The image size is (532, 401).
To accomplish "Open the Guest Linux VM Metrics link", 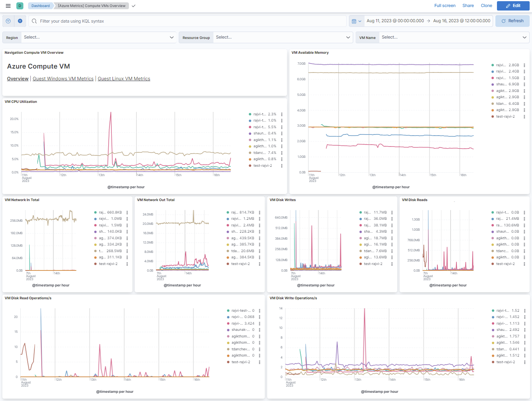I will (124, 79).
